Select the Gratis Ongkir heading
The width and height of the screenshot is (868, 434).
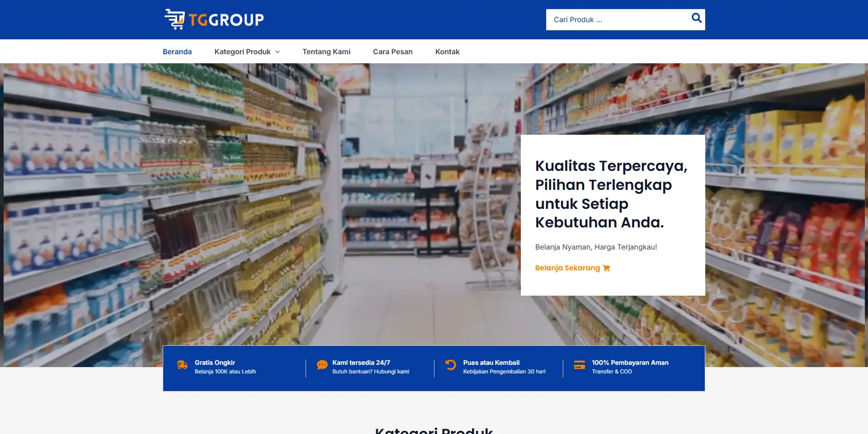pyautogui.click(x=215, y=363)
